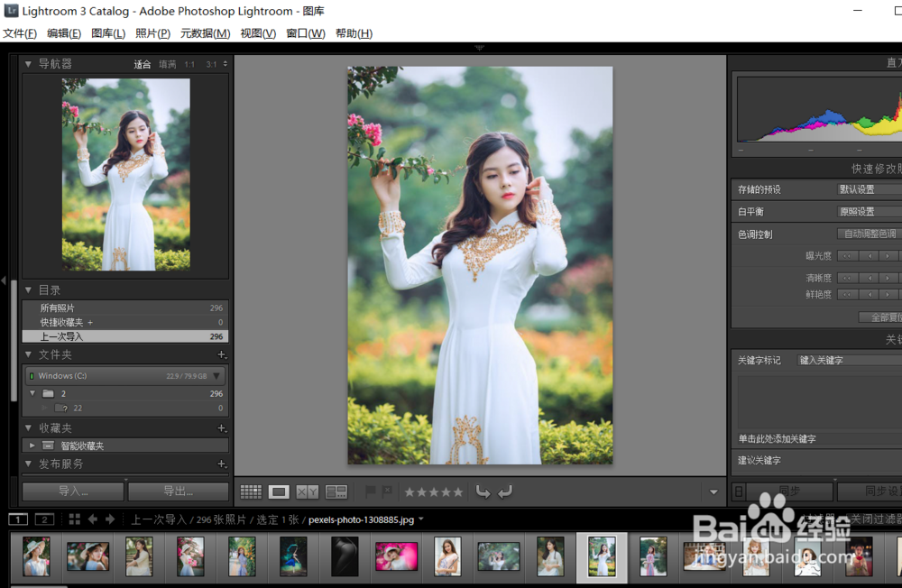Decrease 曝光度 with the double left arrow
The width and height of the screenshot is (902, 588).
pos(847,256)
